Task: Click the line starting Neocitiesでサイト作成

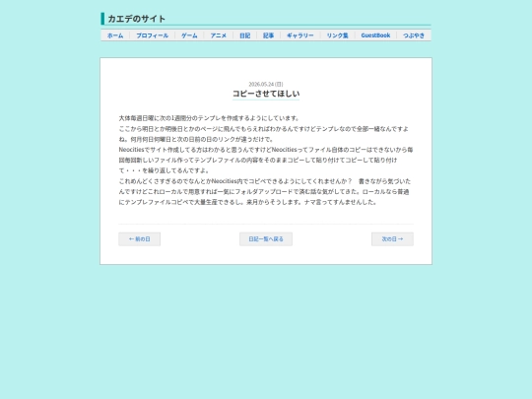Action: coord(266,150)
